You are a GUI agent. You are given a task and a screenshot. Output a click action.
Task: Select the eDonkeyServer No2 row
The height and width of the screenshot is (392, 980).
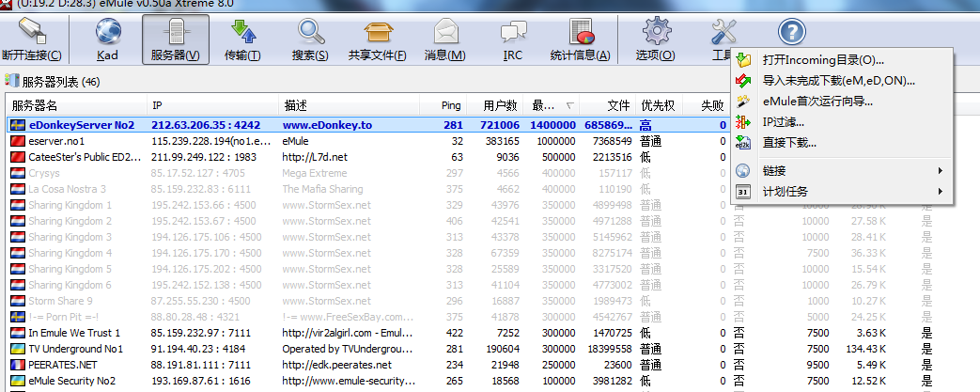367,125
